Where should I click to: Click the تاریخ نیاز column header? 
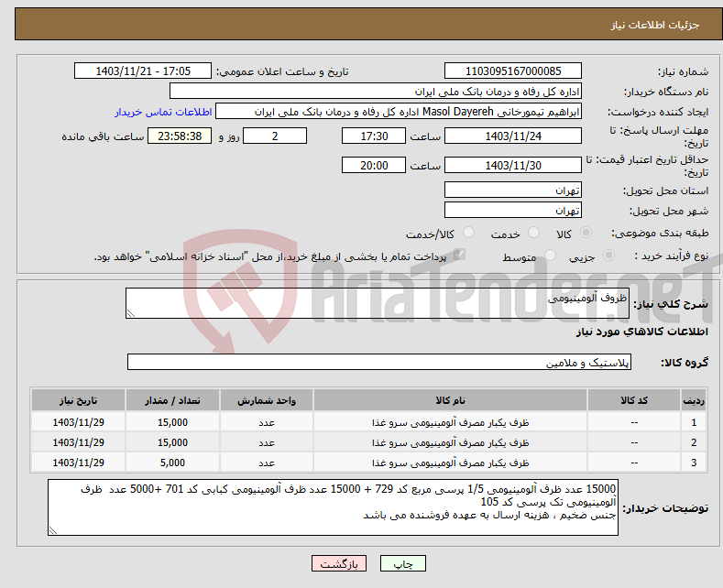pyautogui.click(x=79, y=400)
